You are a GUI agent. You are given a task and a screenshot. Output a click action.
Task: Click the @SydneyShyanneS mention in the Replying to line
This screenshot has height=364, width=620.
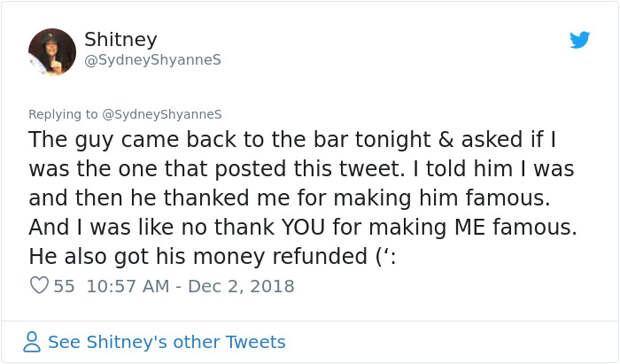click(162, 114)
